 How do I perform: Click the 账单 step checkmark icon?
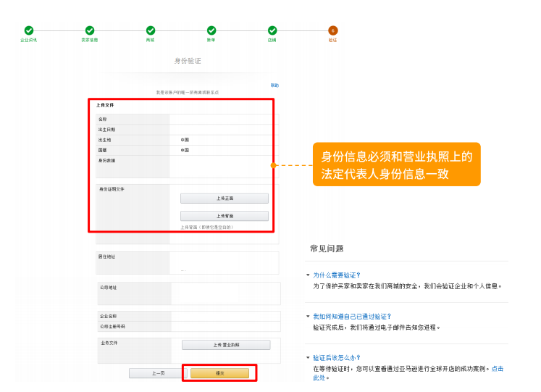tap(211, 30)
